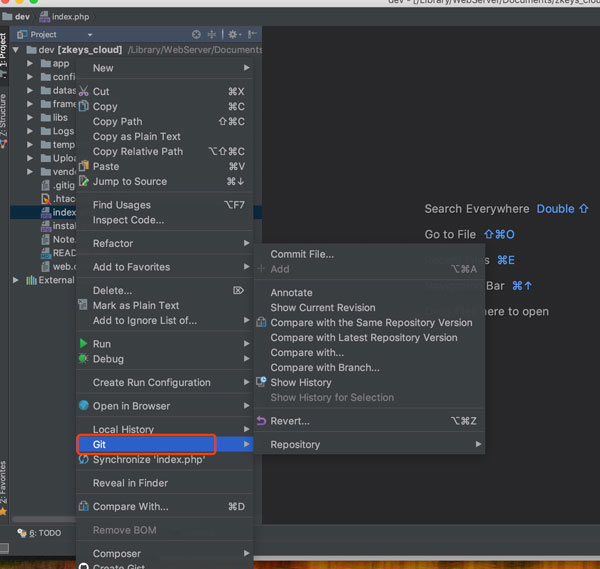Select the .htaccess file icon
This screenshot has width=600, height=569.
(x=46, y=199)
